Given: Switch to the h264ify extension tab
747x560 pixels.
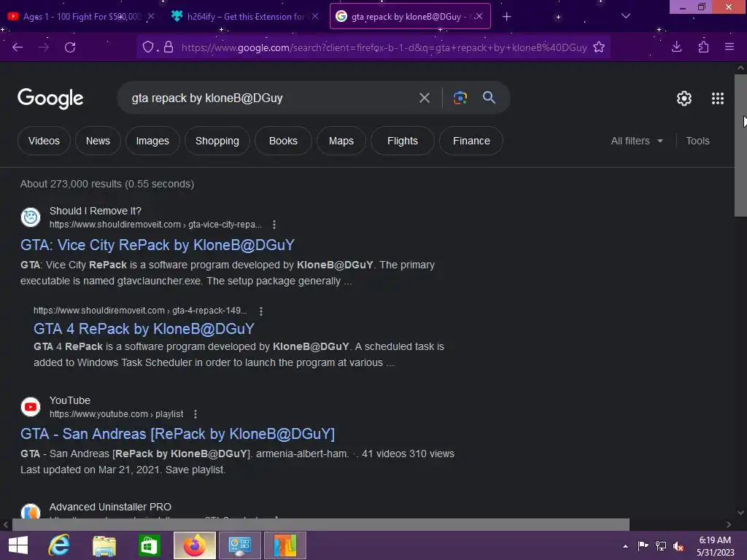Looking at the screenshot, I should pos(245,17).
